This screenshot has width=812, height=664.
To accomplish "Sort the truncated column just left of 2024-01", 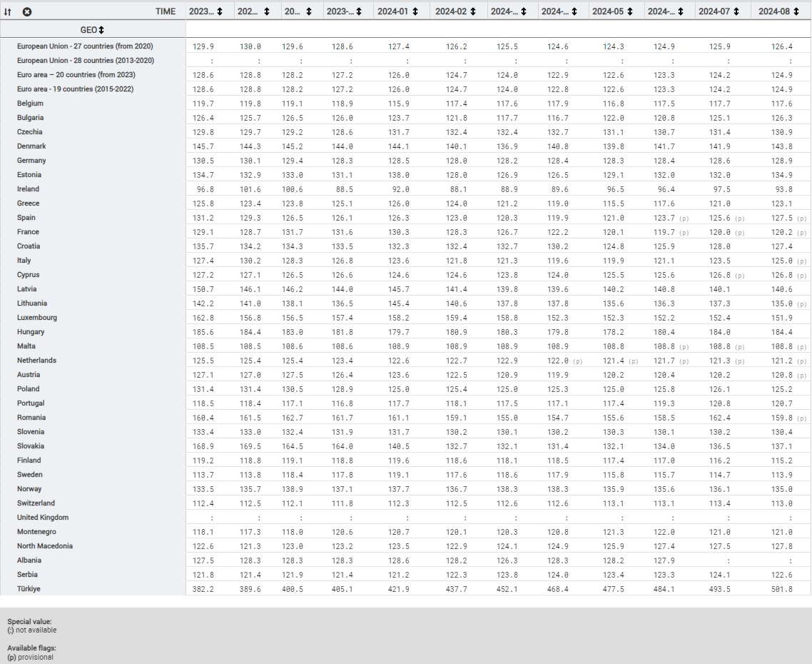I will click(357, 11).
